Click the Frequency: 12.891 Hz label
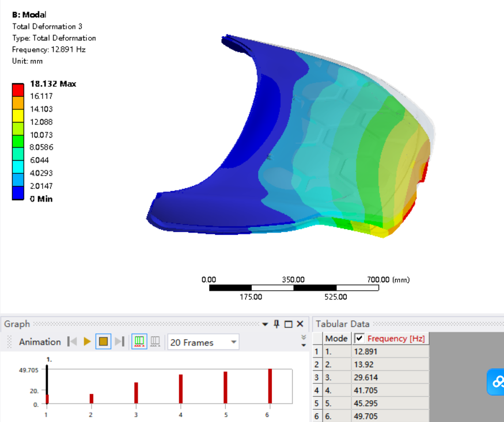This screenshot has height=422, width=504. pyautogui.click(x=49, y=50)
